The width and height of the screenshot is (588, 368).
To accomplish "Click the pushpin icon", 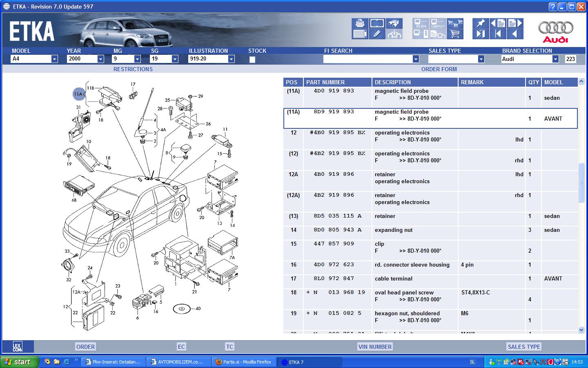I will tap(481, 23).
